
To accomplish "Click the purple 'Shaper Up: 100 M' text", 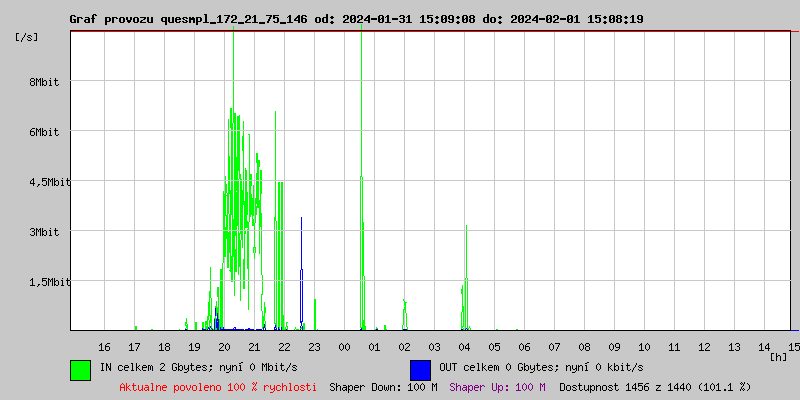I will pyautogui.click(x=497, y=387).
